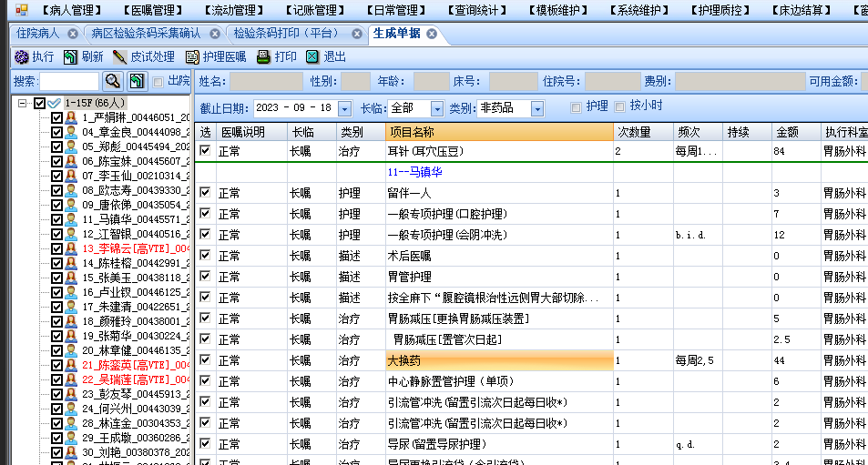Select patient 22_吴瑞莲[高VTE] in tree
The image size is (868, 465).
(136, 379)
